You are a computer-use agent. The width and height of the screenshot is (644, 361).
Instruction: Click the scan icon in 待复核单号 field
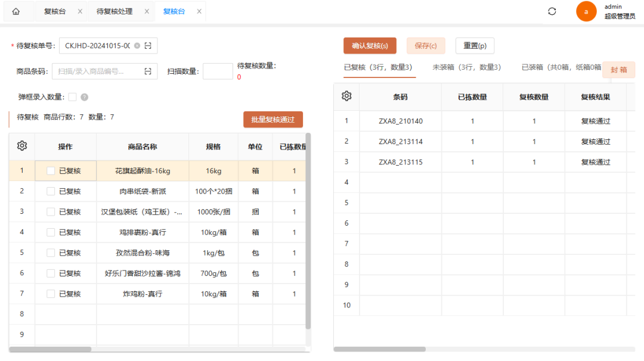[148, 46]
